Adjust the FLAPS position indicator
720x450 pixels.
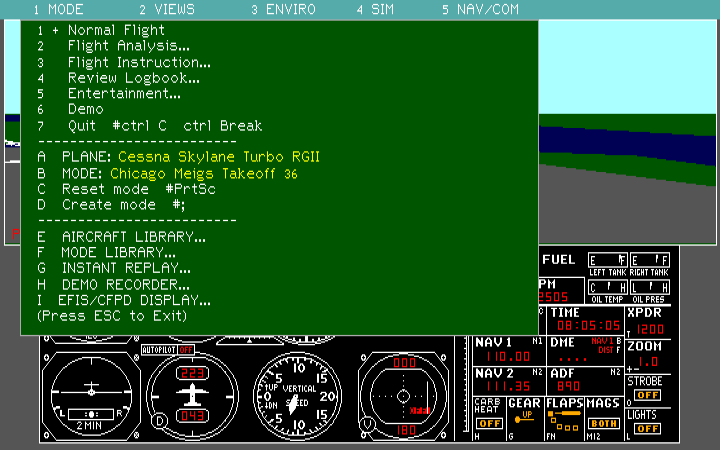[564, 421]
